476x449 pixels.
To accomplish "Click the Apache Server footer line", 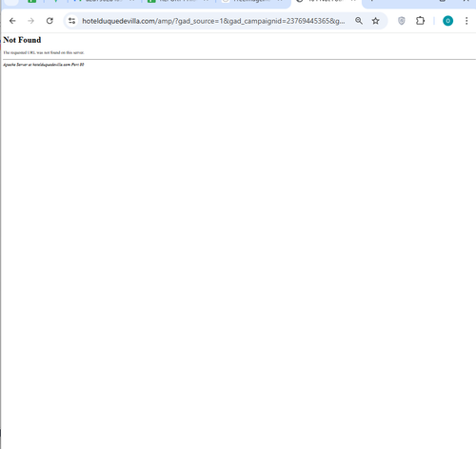I will pos(44,65).
